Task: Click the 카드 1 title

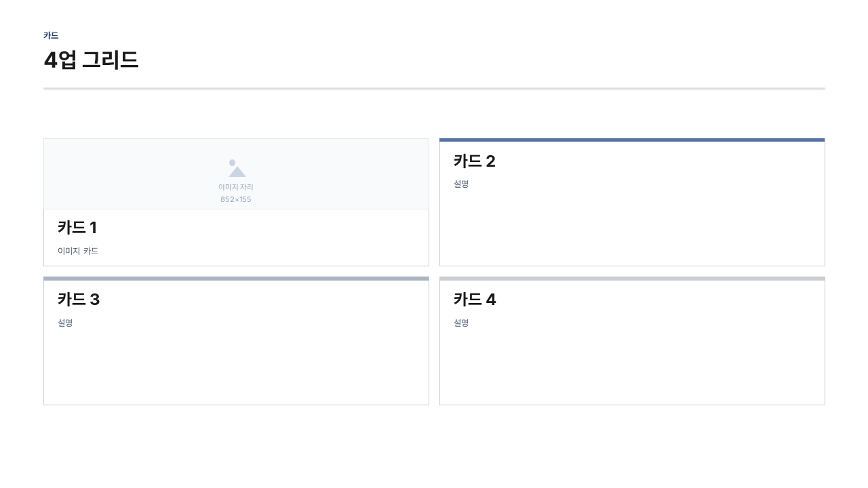Action: pos(77,228)
